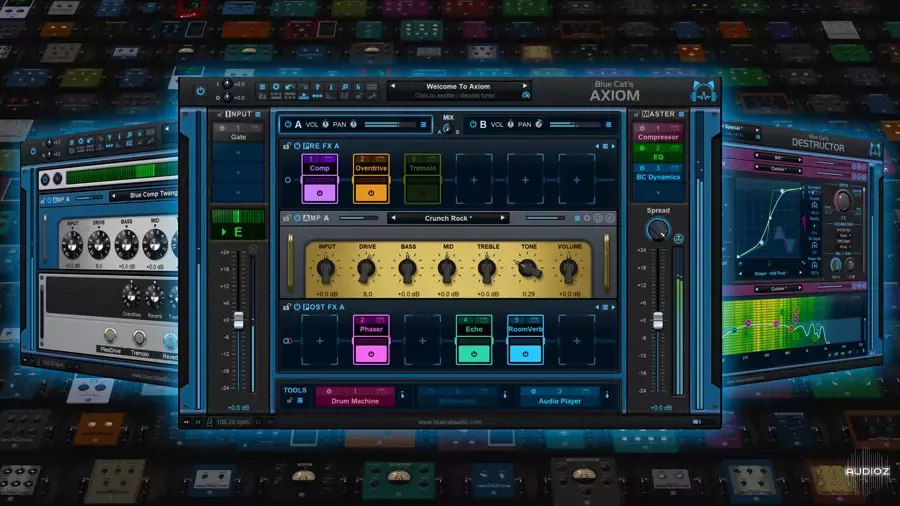Select the Overdrive pedal slot
The width and height of the screenshot is (900, 506).
click(371, 178)
